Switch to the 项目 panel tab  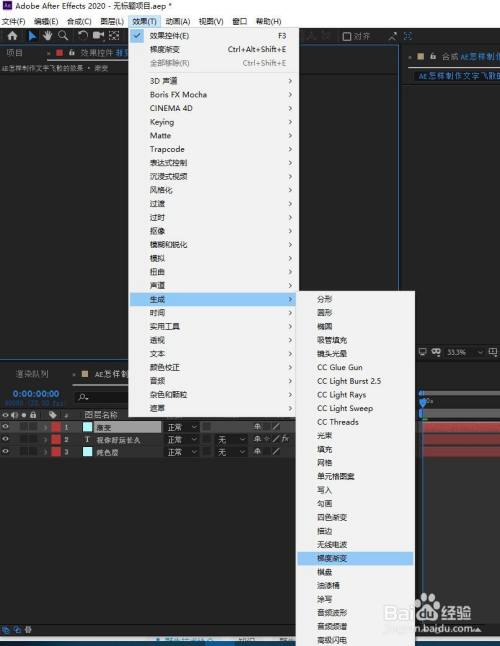click(x=14, y=52)
